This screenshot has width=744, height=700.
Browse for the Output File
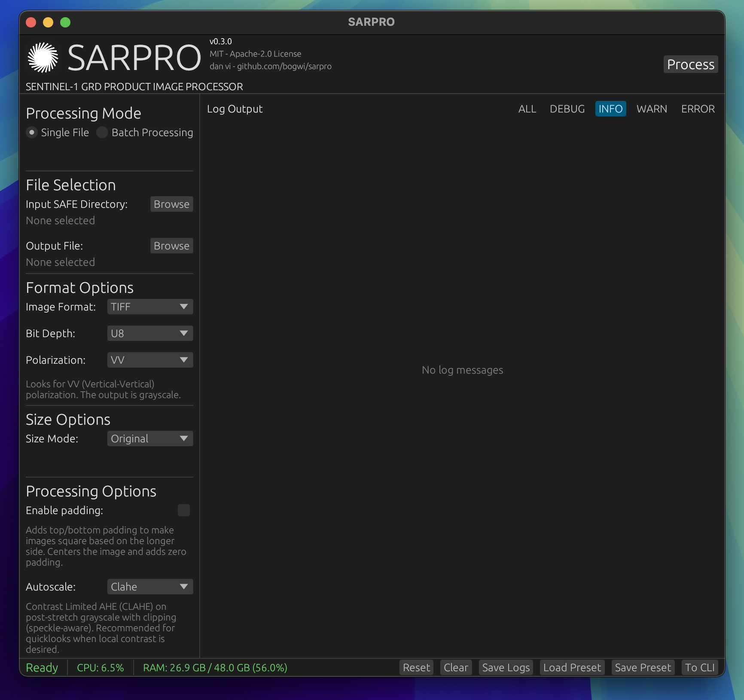[171, 246]
